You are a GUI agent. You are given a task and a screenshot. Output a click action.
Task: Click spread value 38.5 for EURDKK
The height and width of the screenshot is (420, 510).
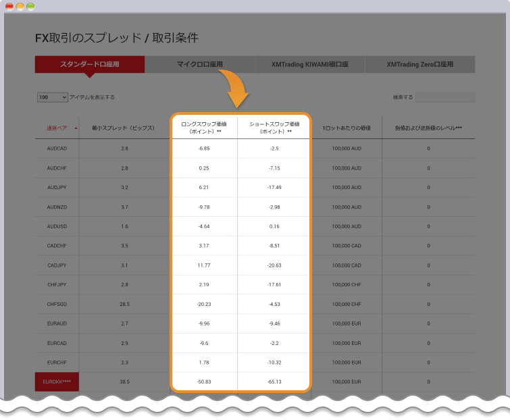click(x=124, y=382)
